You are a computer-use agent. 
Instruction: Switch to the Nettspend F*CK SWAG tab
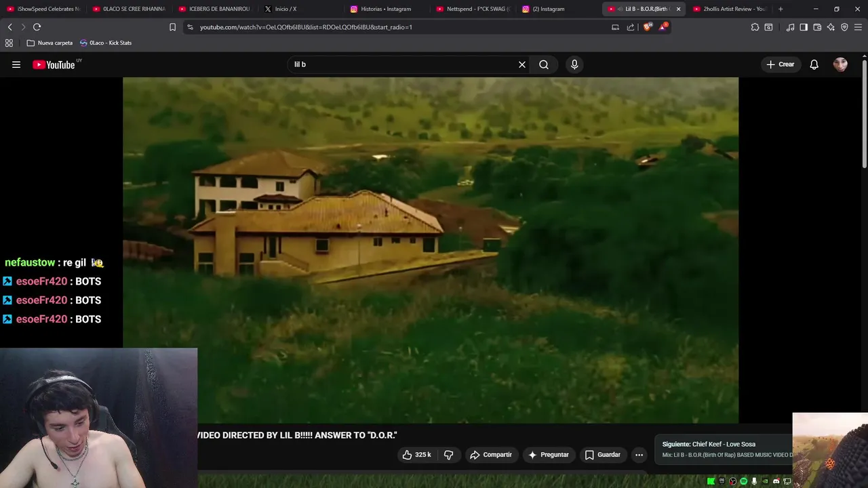[x=473, y=9]
